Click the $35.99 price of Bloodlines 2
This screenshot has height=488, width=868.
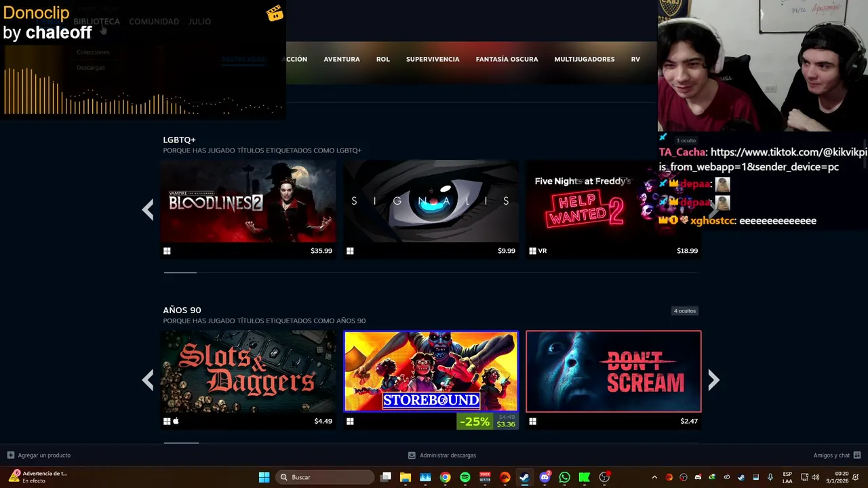(x=321, y=251)
